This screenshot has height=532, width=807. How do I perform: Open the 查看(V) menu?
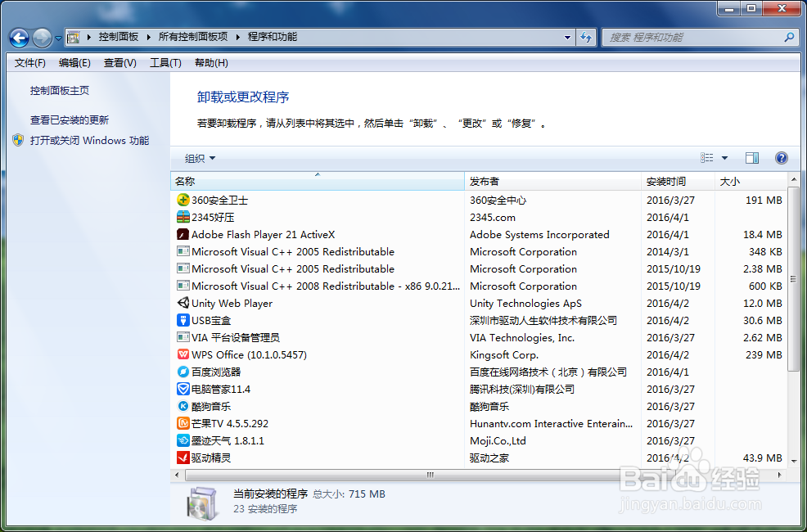tap(120, 63)
